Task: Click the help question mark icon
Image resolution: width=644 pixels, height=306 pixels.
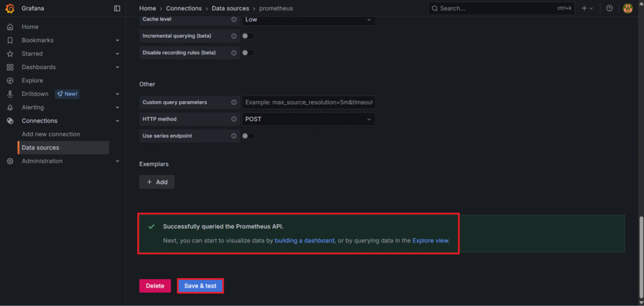Action: click(609, 8)
